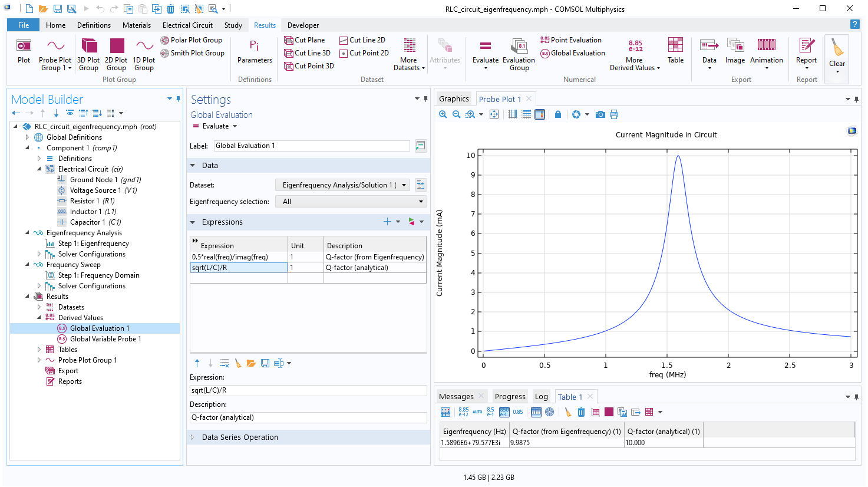
Task: Open the File menu button
Action: [x=24, y=25]
